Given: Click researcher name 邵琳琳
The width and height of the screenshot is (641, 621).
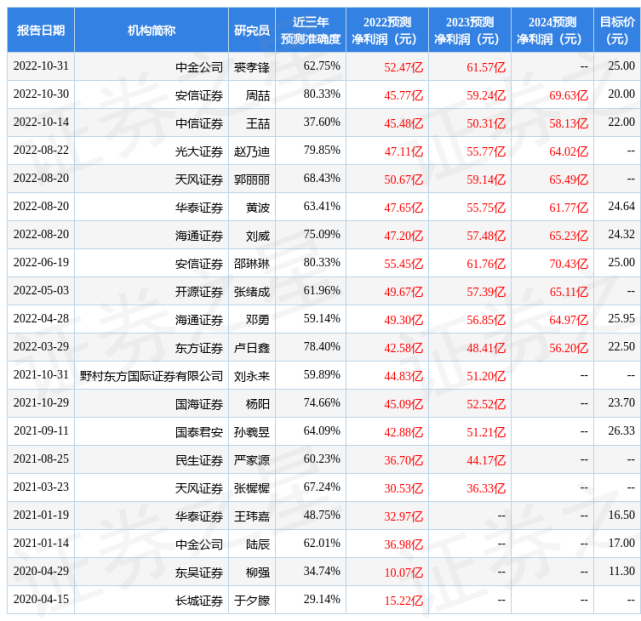Looking at the screenshot, I should (252, 264).
